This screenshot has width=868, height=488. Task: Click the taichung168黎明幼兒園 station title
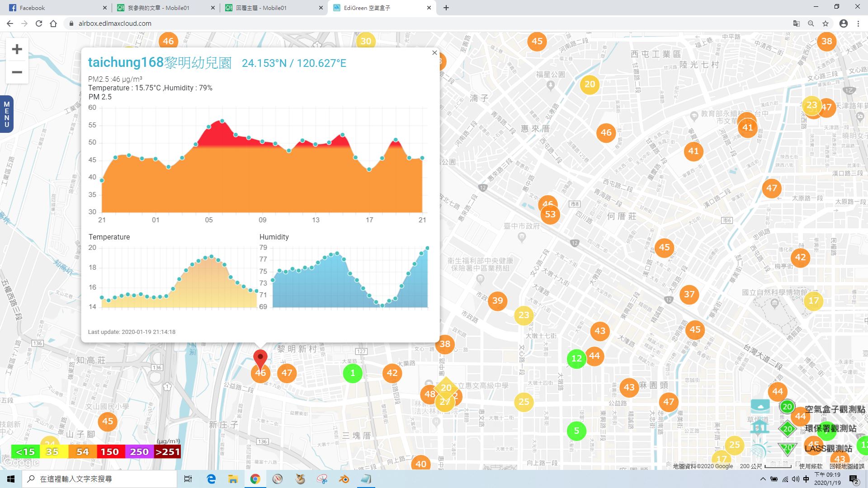160,63
